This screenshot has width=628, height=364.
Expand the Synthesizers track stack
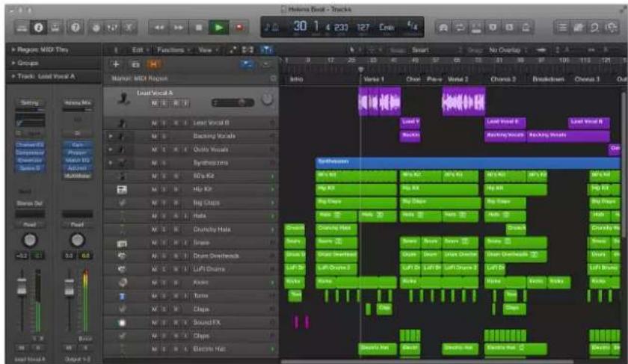tap(111, 163)
